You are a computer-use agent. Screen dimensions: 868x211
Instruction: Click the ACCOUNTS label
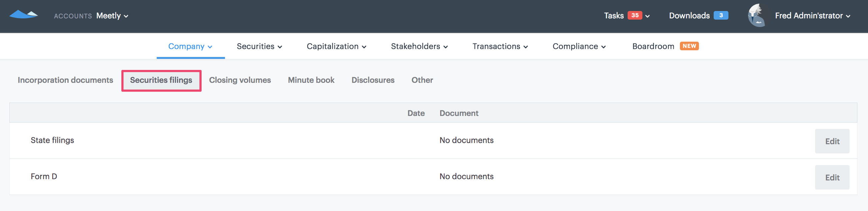(73, 16)
